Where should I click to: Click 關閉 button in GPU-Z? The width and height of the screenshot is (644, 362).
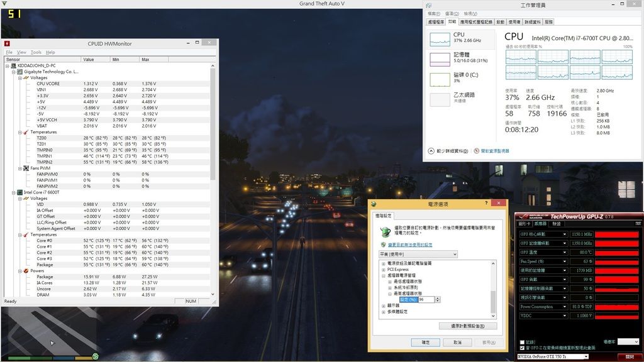(x=630, y=357)
